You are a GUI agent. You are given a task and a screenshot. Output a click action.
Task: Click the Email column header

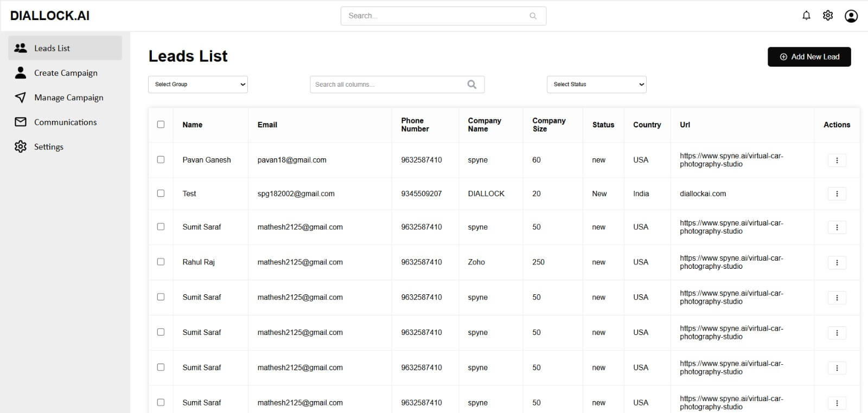pos(267,125)
